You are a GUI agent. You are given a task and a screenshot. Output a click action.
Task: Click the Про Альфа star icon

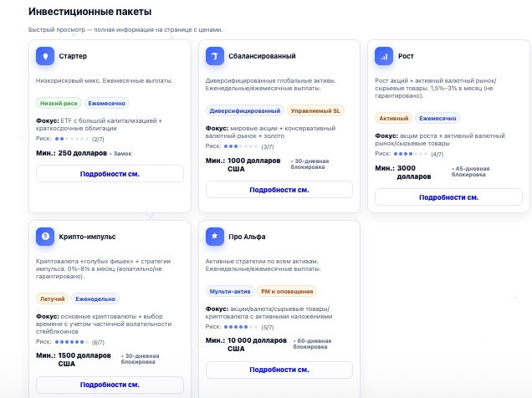tap(215, 237)
